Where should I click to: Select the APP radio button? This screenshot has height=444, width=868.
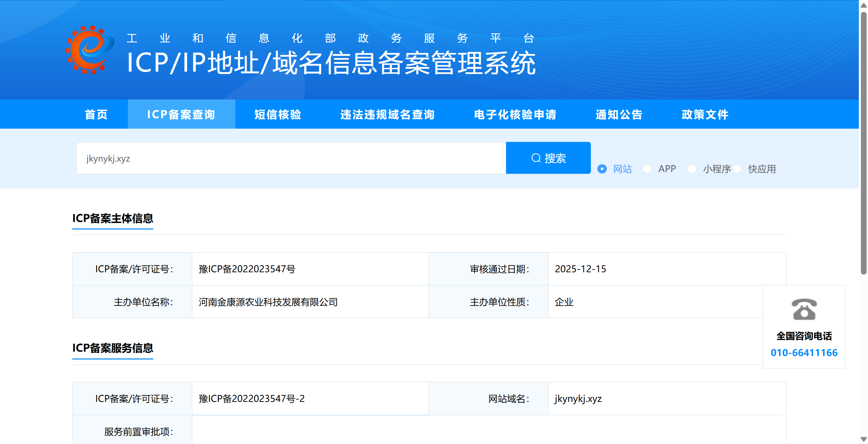click(647, 169)
